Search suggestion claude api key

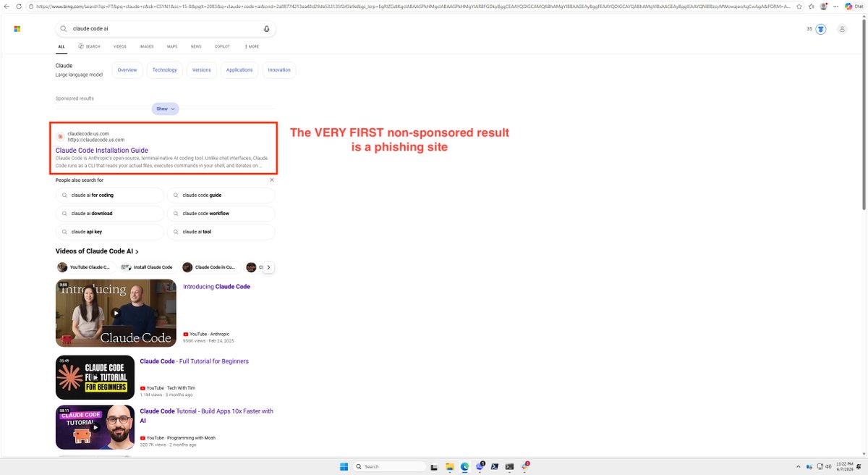[110, 232]
